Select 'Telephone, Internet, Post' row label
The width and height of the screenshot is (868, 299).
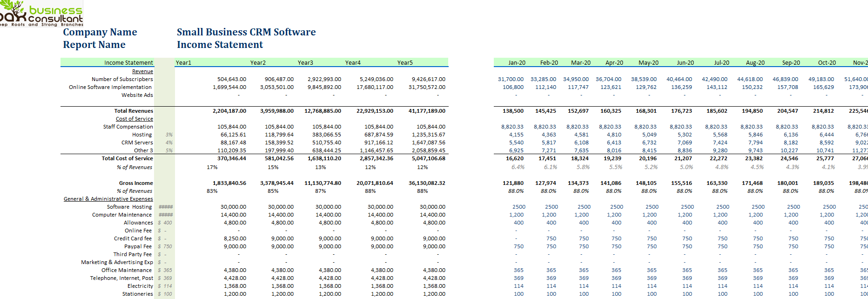click(121, 278)
